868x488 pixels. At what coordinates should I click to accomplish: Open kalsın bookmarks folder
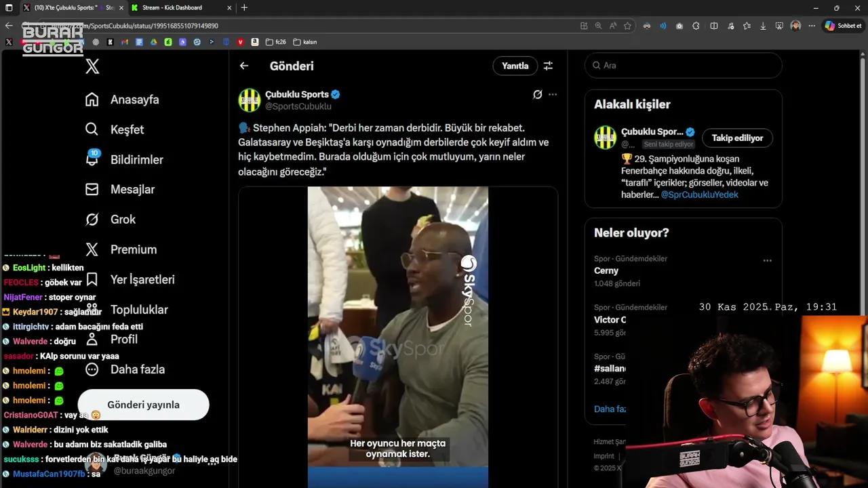305,42
